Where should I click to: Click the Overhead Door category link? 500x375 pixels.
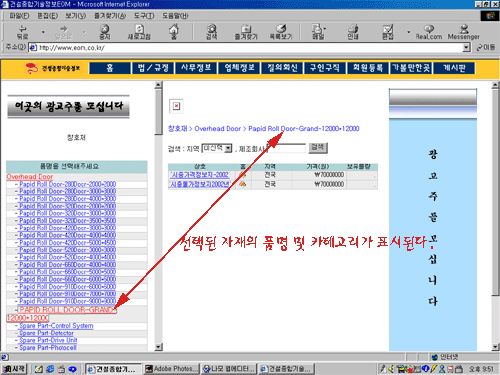(30, 177)
